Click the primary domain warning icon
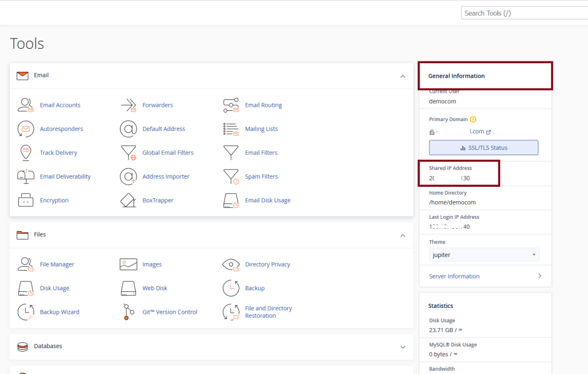Viewport: 588px width, 374px height. point(473,119)
